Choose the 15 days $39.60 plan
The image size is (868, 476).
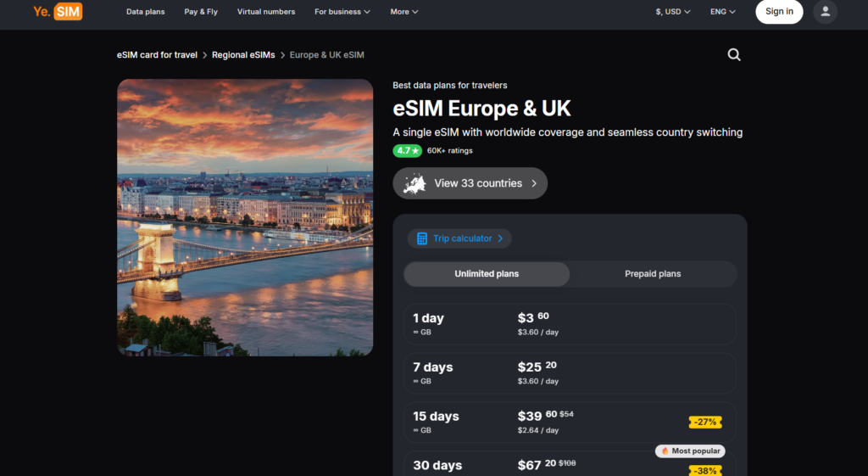click(570, 423)
